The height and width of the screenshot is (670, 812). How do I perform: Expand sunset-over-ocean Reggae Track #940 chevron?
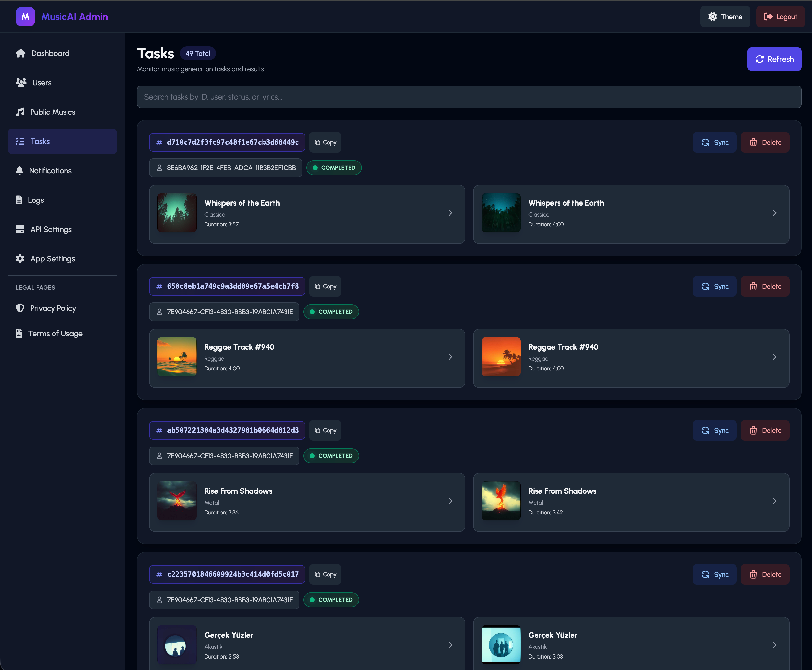pos(450,357)
